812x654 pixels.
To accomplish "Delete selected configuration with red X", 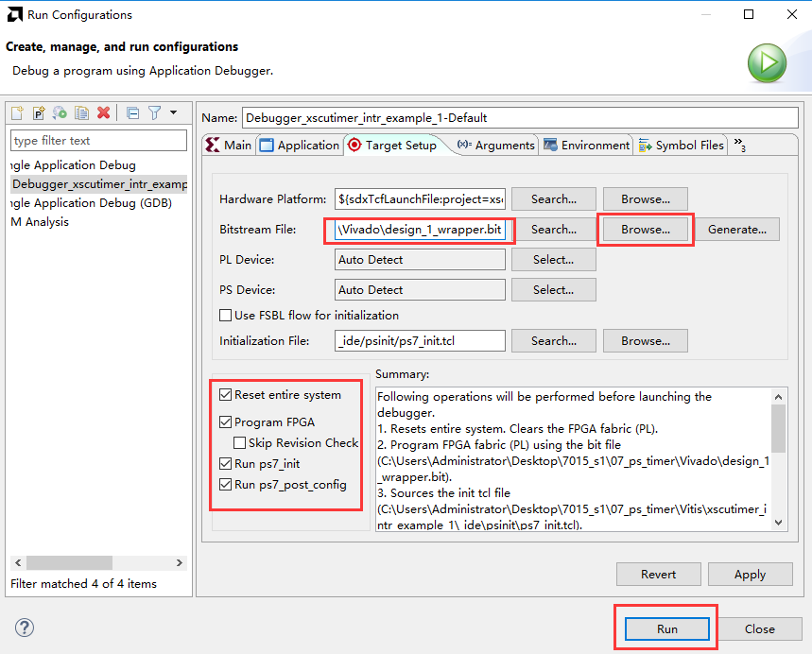I will (x=104, y=112).
